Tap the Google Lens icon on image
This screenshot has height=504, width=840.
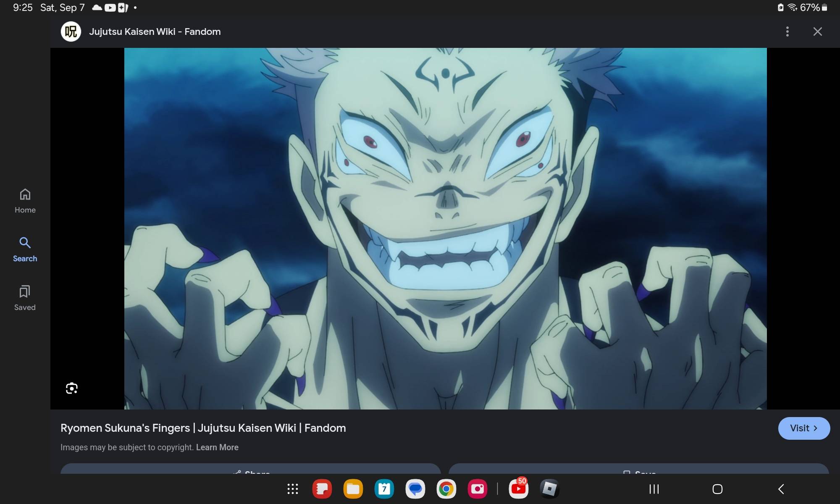(x=72, y=388)
